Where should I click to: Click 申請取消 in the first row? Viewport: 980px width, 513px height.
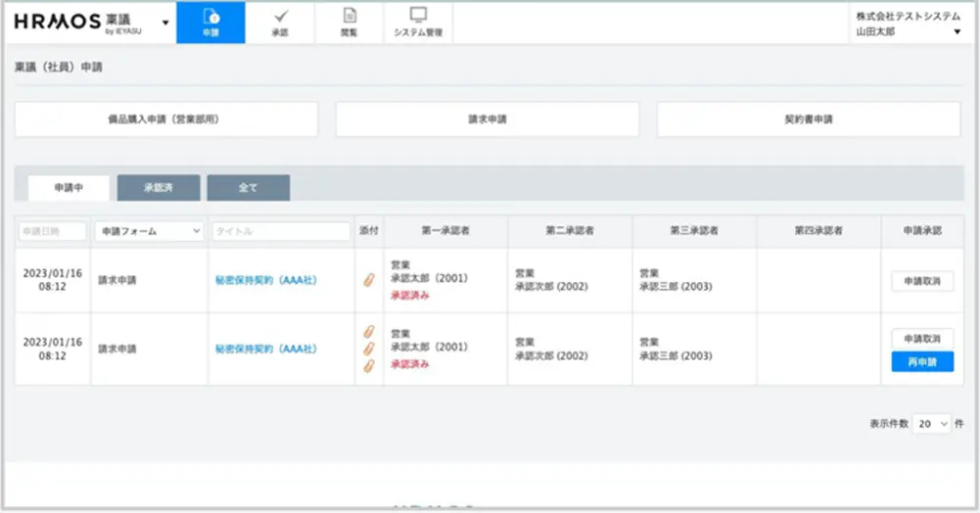tap(921, 280)
